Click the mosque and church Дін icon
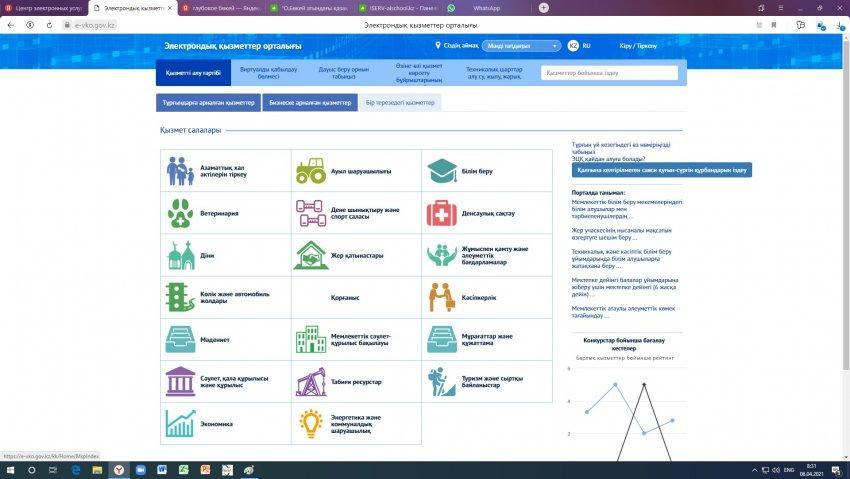Viewport: 850px width, 479px height. (x=181, y=255)
